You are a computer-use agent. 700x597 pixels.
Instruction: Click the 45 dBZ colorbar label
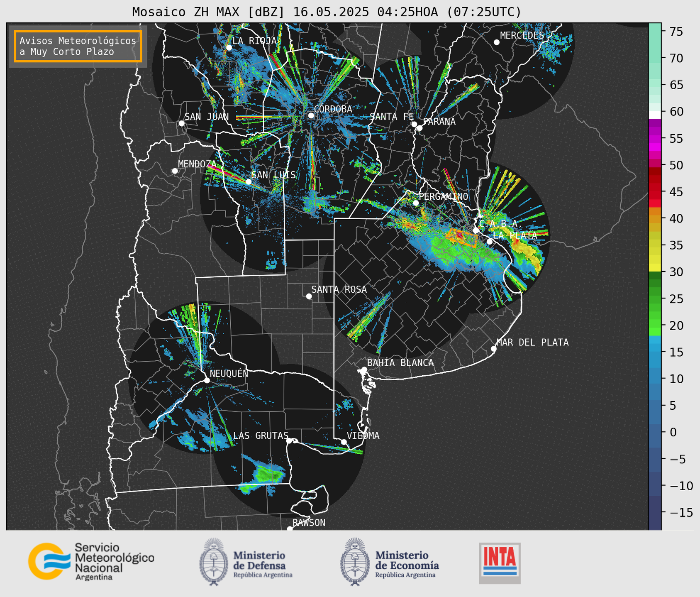coord(676,192)
